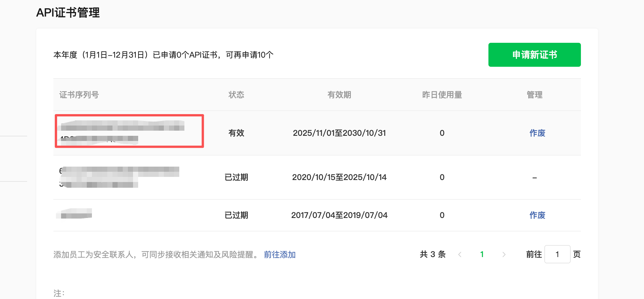Focus the 前往 page number input box
Image resolution: width=644 pixels, height=299 pixels.
coord(557,254)
